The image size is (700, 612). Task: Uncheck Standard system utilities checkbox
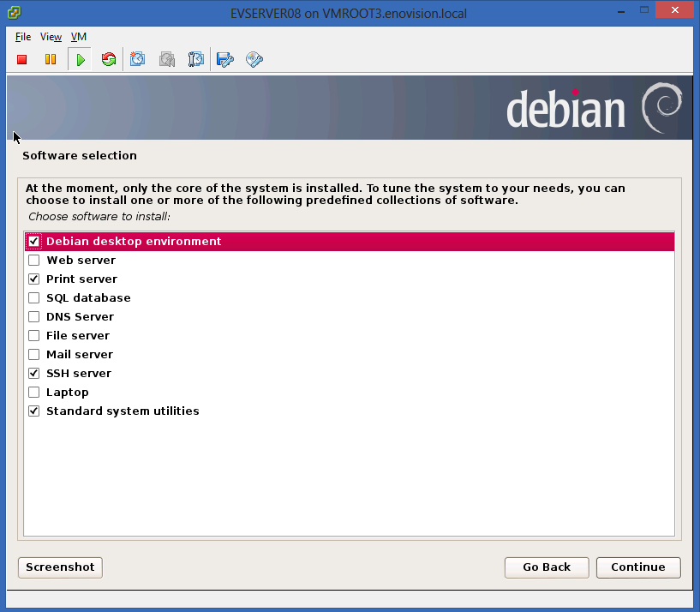click(34, 411)
